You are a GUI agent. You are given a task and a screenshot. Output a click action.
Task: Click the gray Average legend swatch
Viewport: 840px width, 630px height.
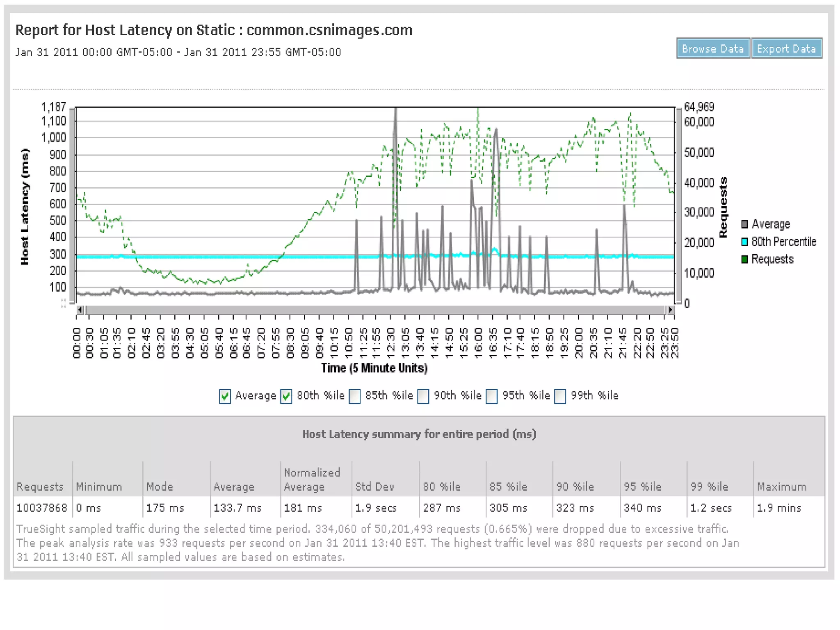click(744, 224)
